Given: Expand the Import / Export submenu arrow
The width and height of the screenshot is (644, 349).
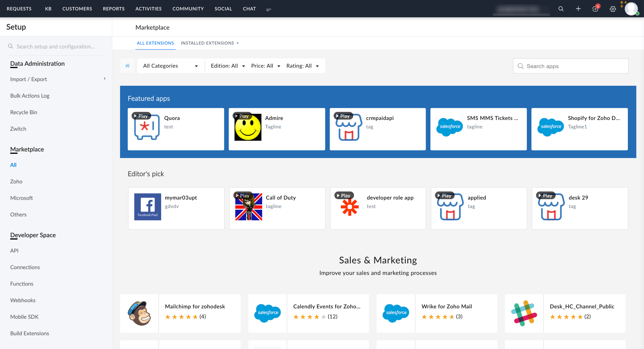Looking at the screenshot, I should click(105, 78).
